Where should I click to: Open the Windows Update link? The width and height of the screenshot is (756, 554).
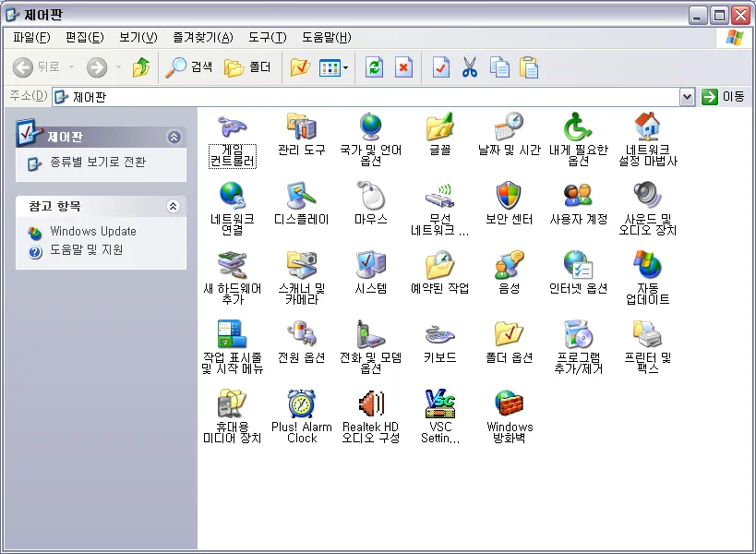(x=93, y=232)
